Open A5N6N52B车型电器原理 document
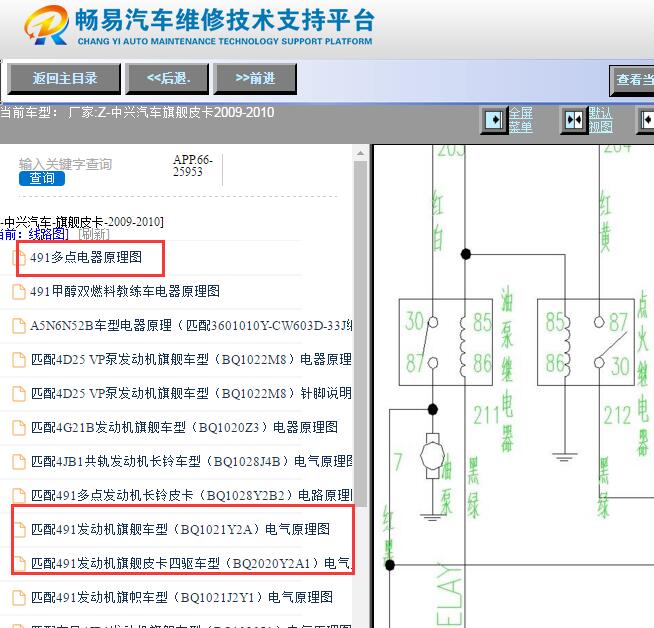 click(191, 326)
